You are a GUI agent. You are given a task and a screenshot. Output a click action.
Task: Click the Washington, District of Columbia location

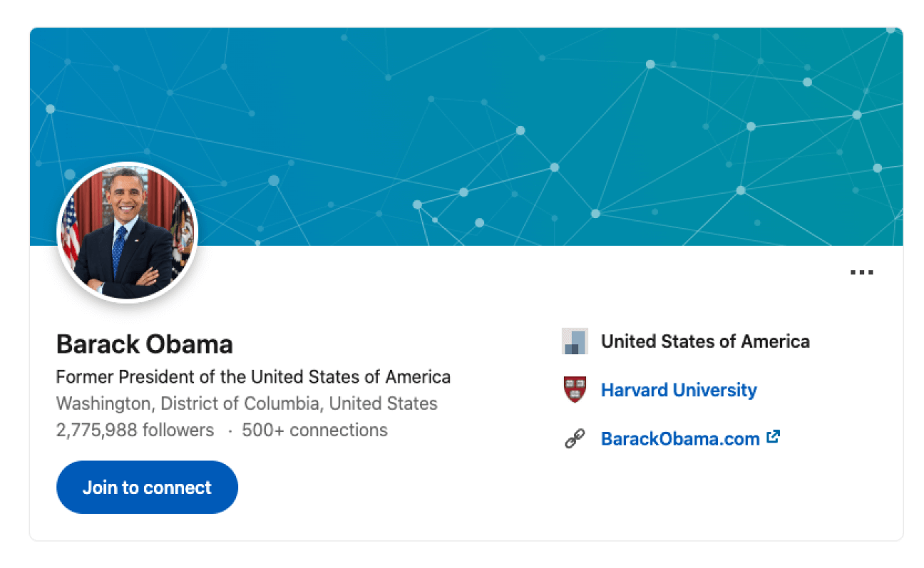click(247, 403)
